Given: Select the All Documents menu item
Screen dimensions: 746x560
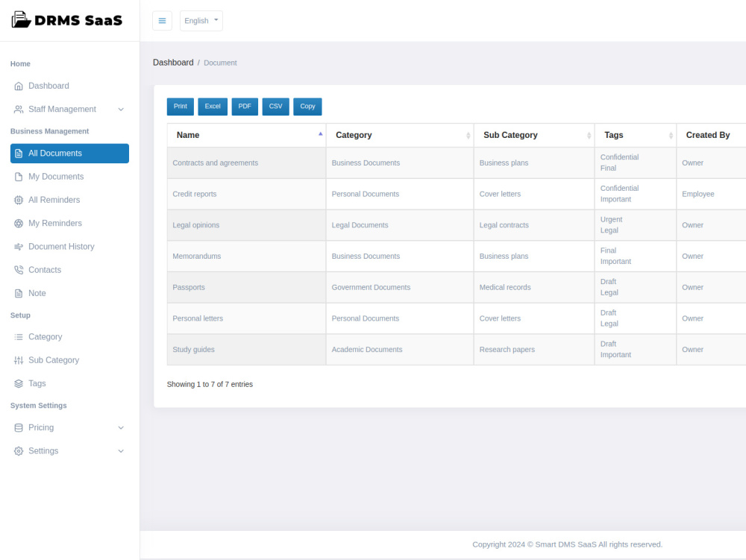Looking at the screenshot, I should coord(60,153).
